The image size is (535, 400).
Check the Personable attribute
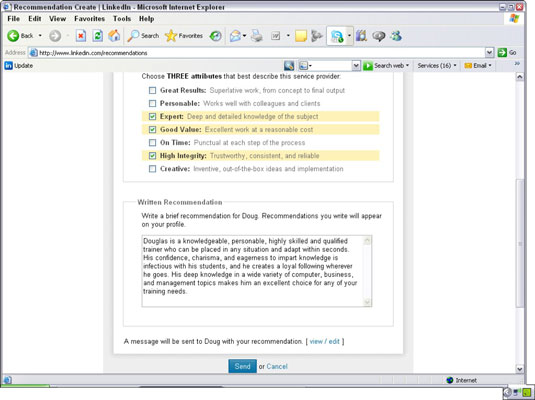[x=153, y=103]
